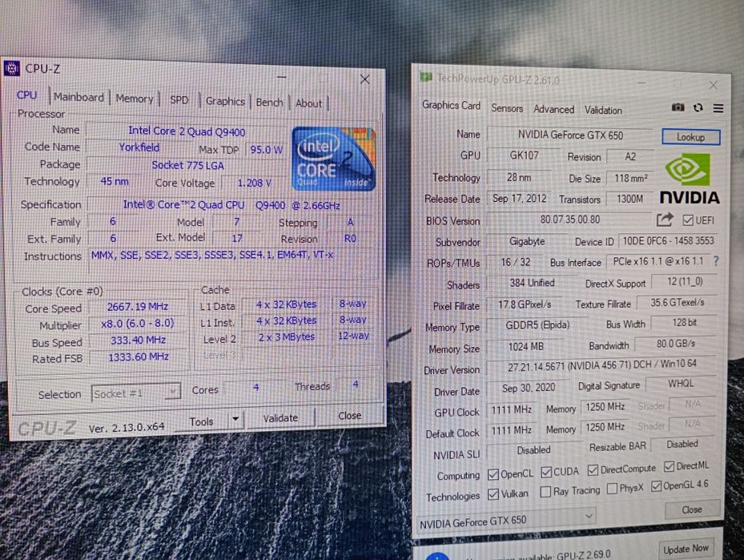The height and width of the screenshot is (560, 744).
Task: Click the GPU value GK107
Action: coord(524,155)
